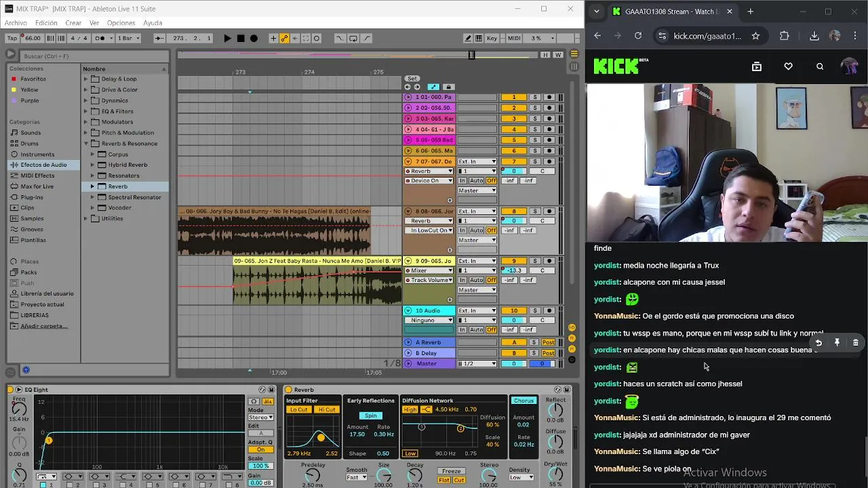Toggle the Follow playback arrow icon
This screenshot has height=488, width=868.
click(159, 39)
